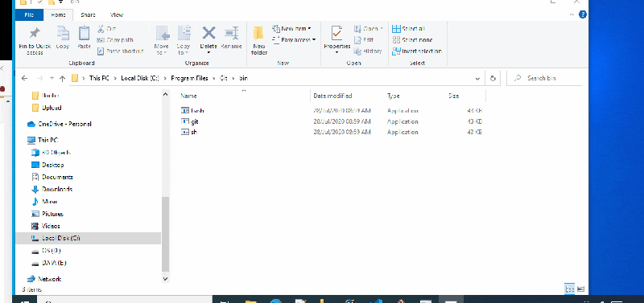The height and width of the screenshot is (303, 644).
Task: Click the History ribbon button
Action: tap(368, 51)
